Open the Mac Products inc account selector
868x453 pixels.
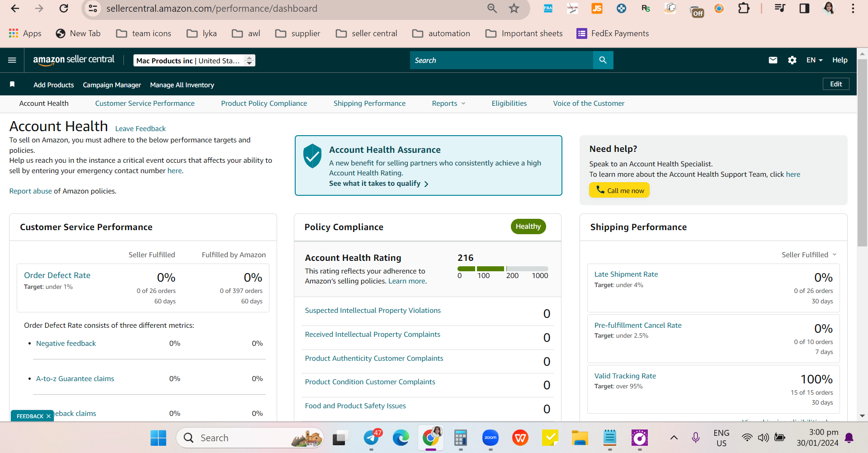194,61
